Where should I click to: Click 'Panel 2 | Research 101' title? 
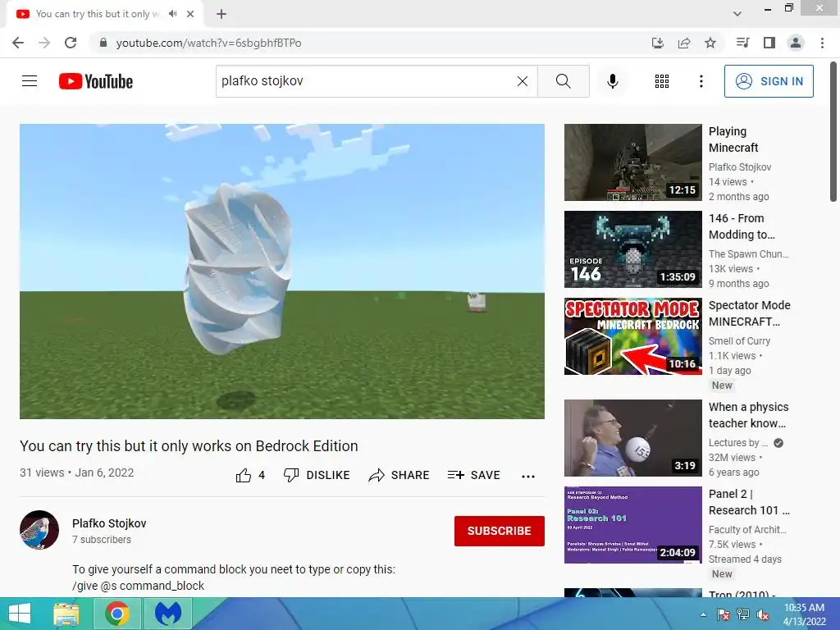pyautogui.click(x=749, y=502)
